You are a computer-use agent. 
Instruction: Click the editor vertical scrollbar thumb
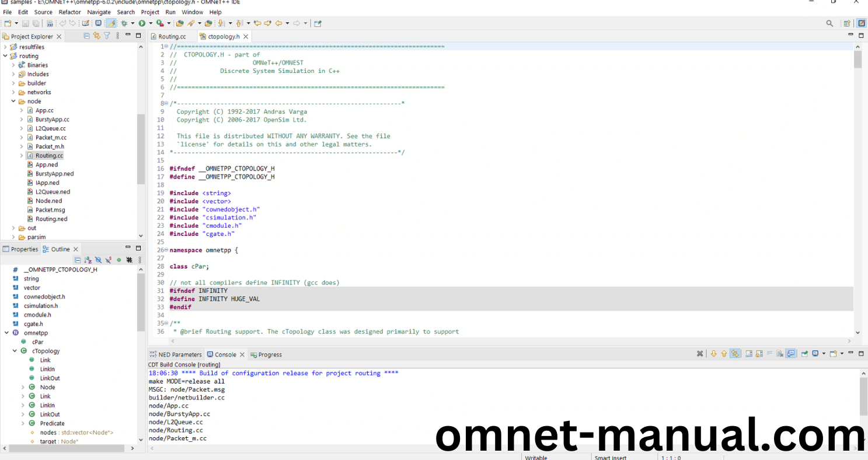point(857,60)
